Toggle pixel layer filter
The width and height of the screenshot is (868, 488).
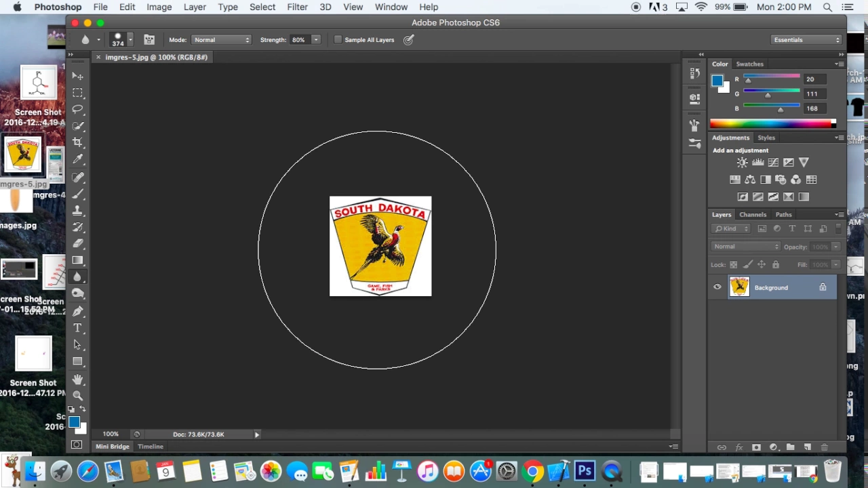pyautogui.click(x=762, y=229)
